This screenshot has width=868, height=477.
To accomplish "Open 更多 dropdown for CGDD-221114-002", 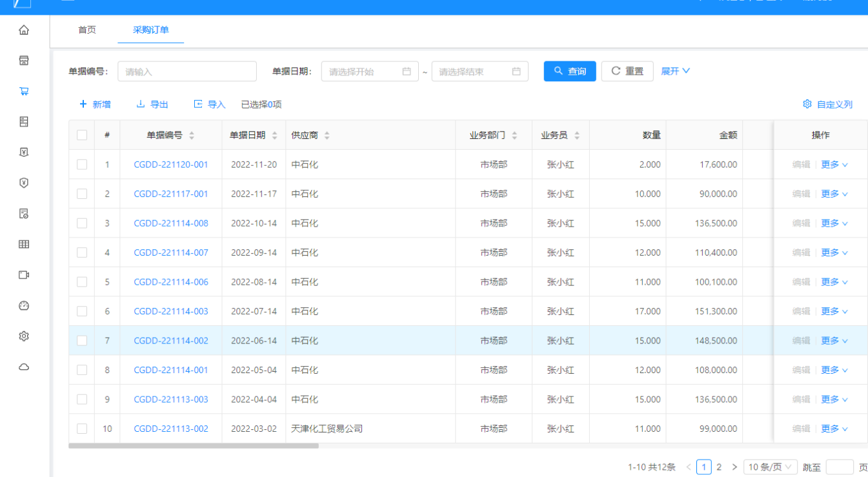I will point(834,341).
